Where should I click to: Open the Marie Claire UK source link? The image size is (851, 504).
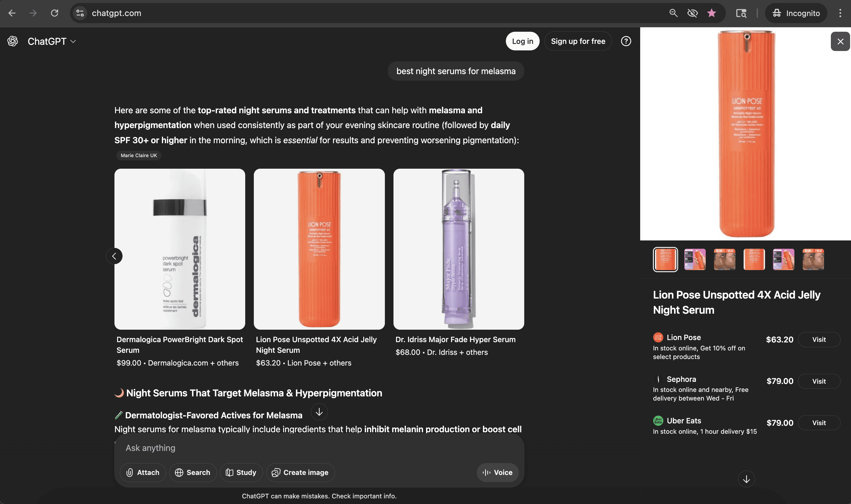click(x=138, y=156)
